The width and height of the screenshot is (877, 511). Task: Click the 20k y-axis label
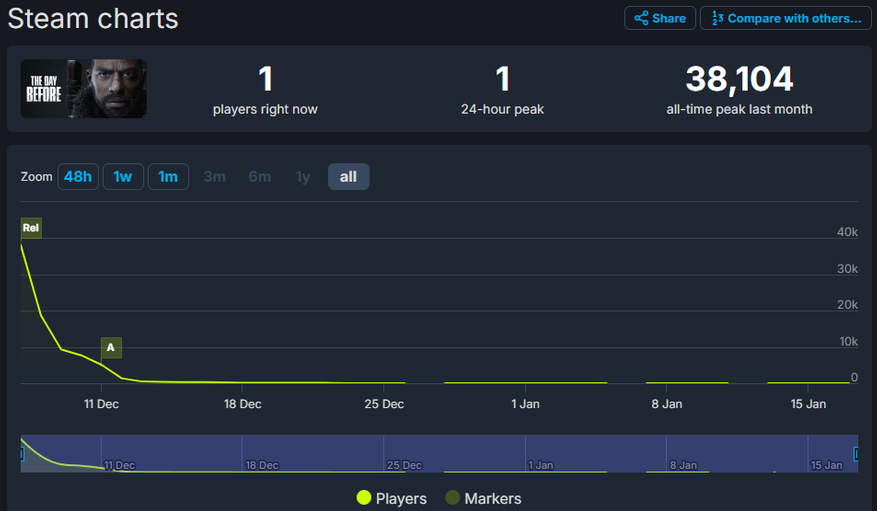click(x=847, y=305)
